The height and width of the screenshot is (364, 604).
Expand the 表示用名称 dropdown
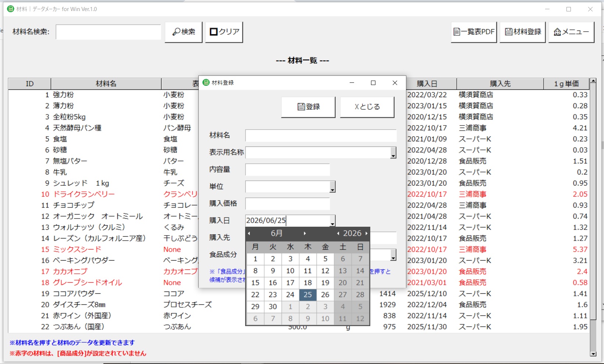pos(393,152)
